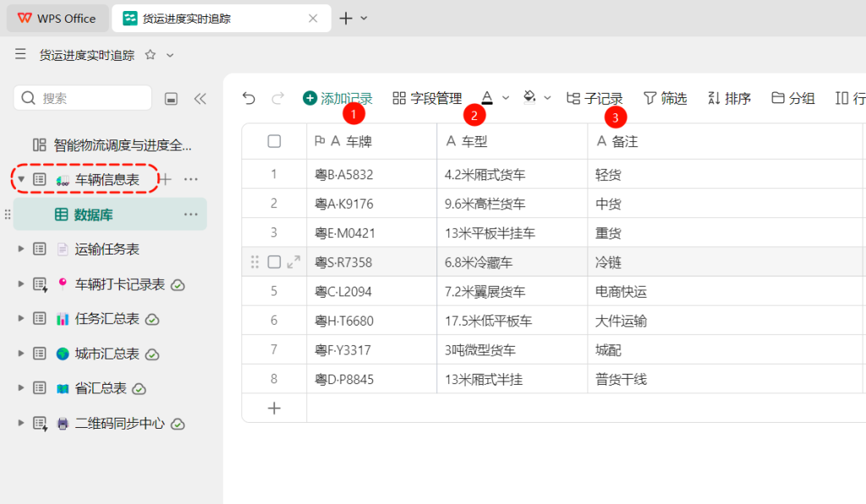The image size is (866, 504).
Task: Click the redo arrow icon
Action: (x=277, y=98)
